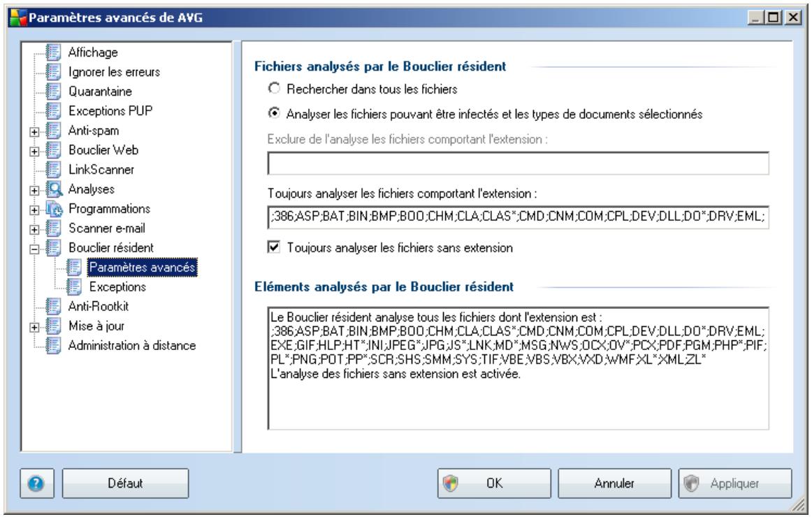Click the excluded extensions input field

click(518, 163)
